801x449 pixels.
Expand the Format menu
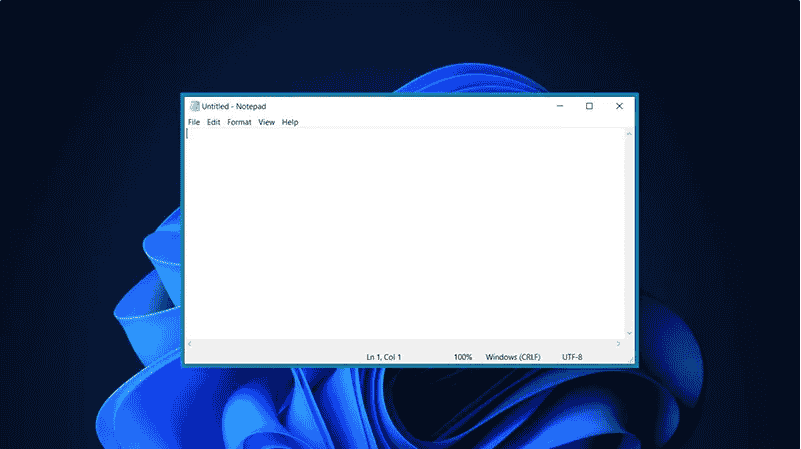pyautogui.click(x=239, y=122)
